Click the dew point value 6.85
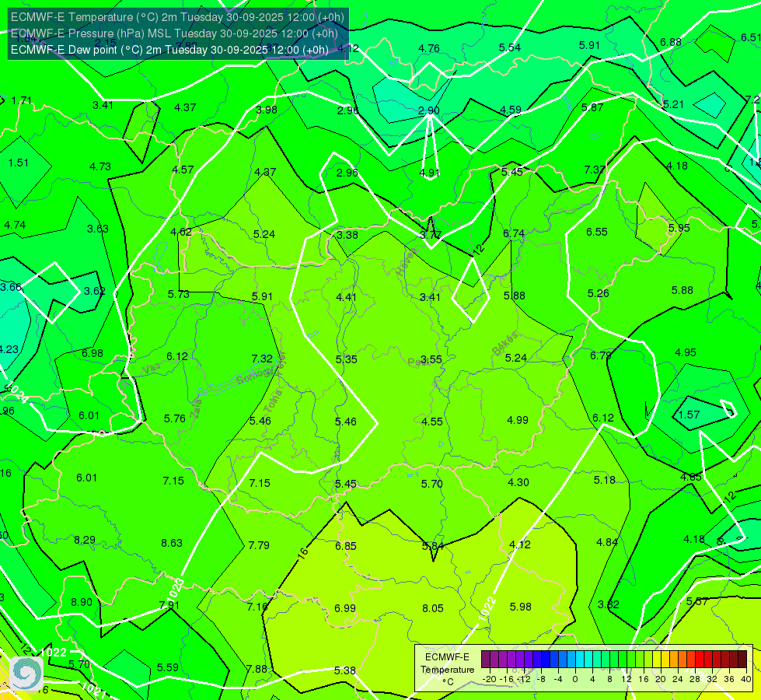 346,546
